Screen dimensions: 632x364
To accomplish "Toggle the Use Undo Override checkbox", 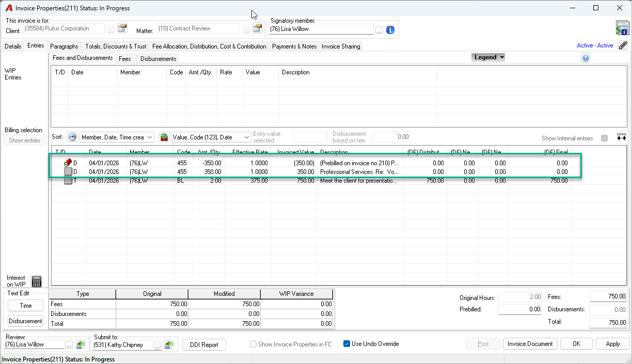I will click(346, 344).
